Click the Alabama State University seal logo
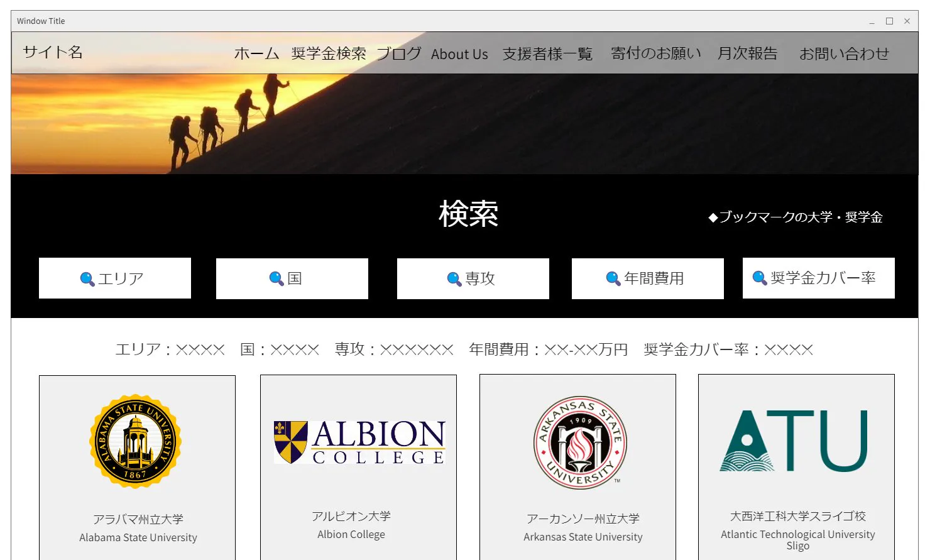 pos(136,441)
